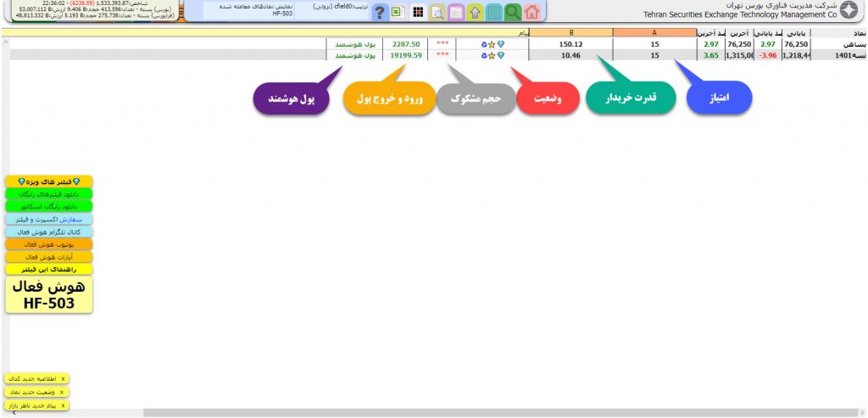This screenshot has width=868, height=418.
Task: Go to home via the house icon
Action: click(532, 13)
